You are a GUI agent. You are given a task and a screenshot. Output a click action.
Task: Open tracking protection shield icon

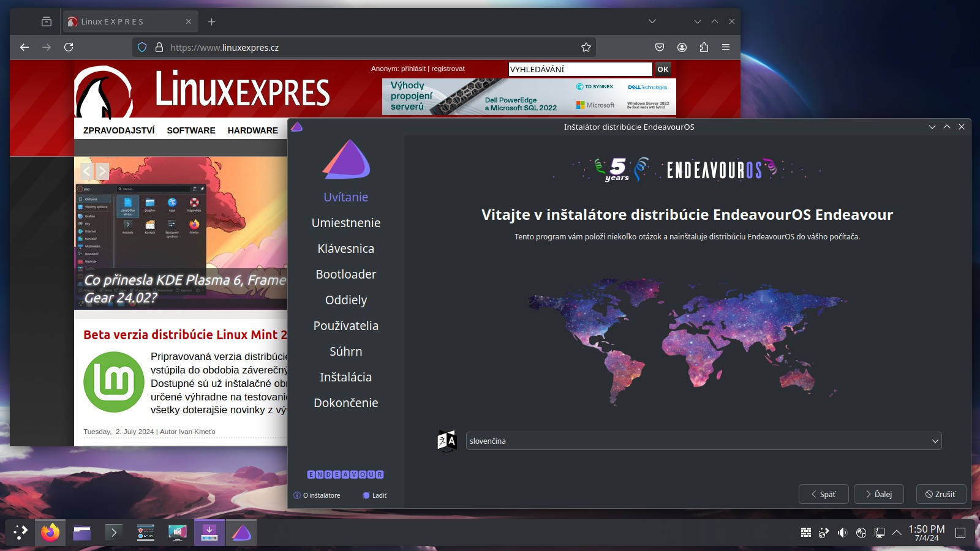click(x=142, y=47)
